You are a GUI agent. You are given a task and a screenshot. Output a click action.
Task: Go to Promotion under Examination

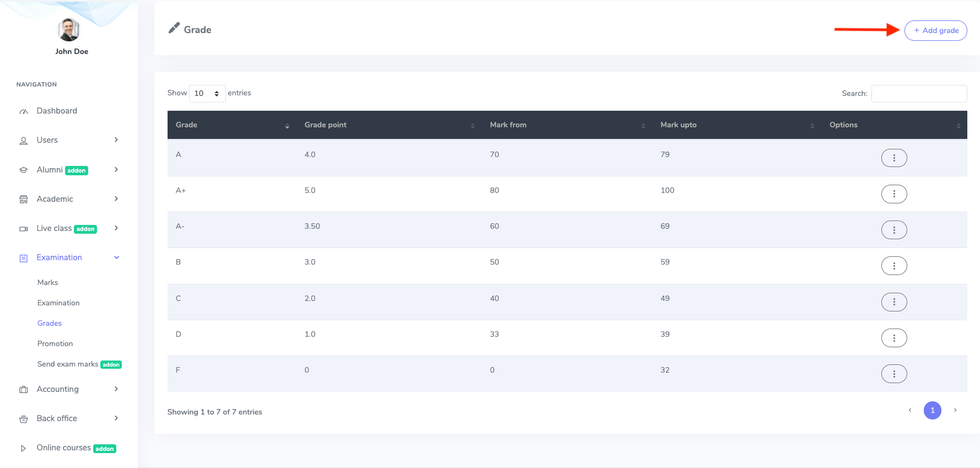click(x=55, y=343)
